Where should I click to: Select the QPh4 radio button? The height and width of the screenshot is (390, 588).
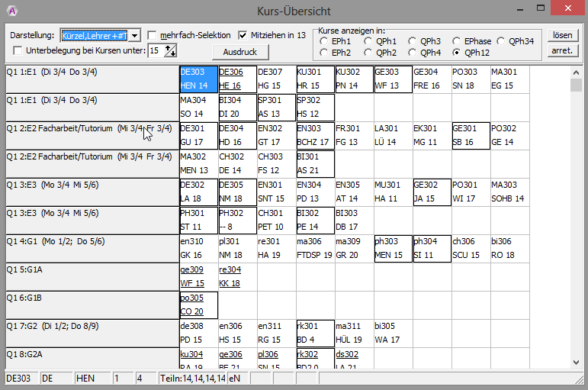[x=412, y=53]
